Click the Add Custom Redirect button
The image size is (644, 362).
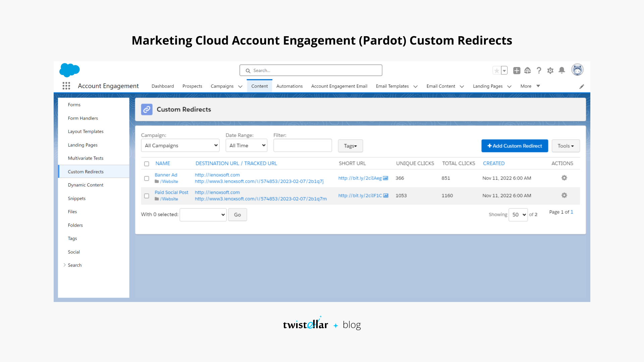[515, 146]
